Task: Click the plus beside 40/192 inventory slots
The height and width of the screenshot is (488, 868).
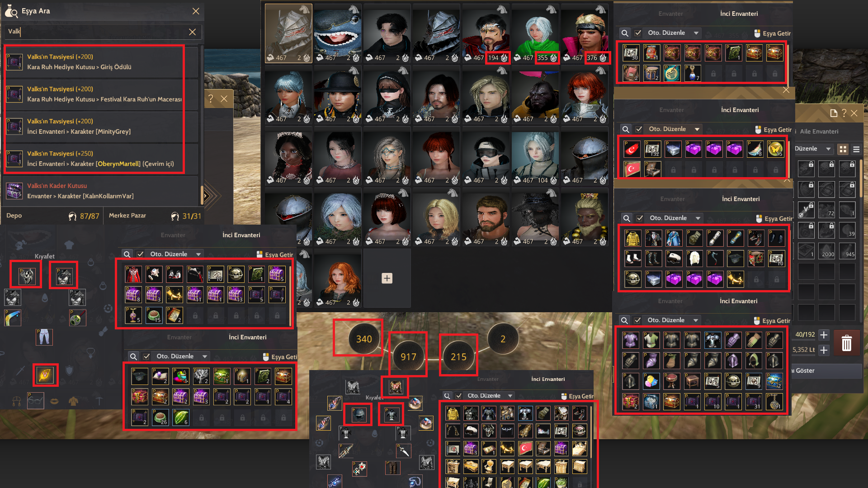Action: (824, 335)
